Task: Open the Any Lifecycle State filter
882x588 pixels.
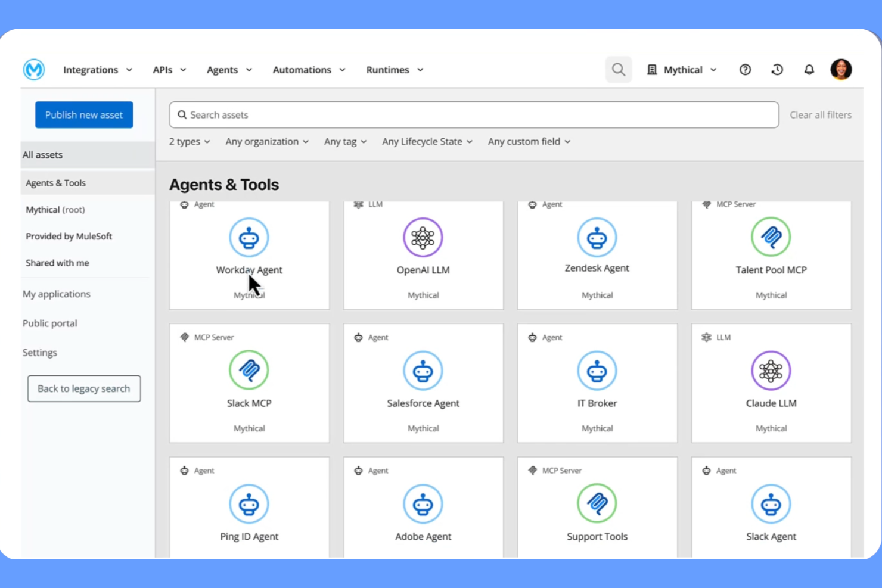Action: click(x=427, y=142)
